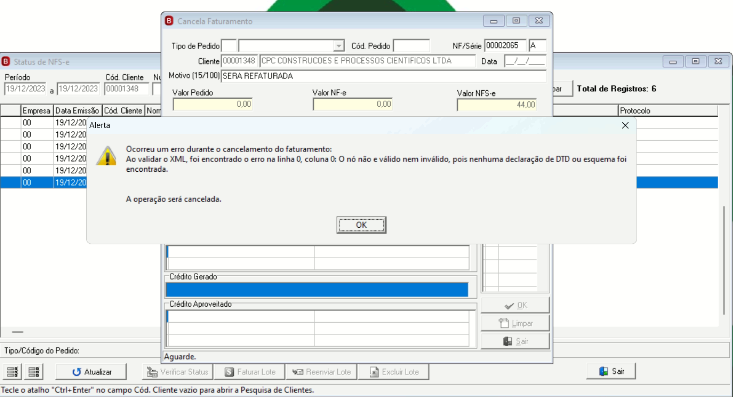Click the Período start date field

(25, 89)
